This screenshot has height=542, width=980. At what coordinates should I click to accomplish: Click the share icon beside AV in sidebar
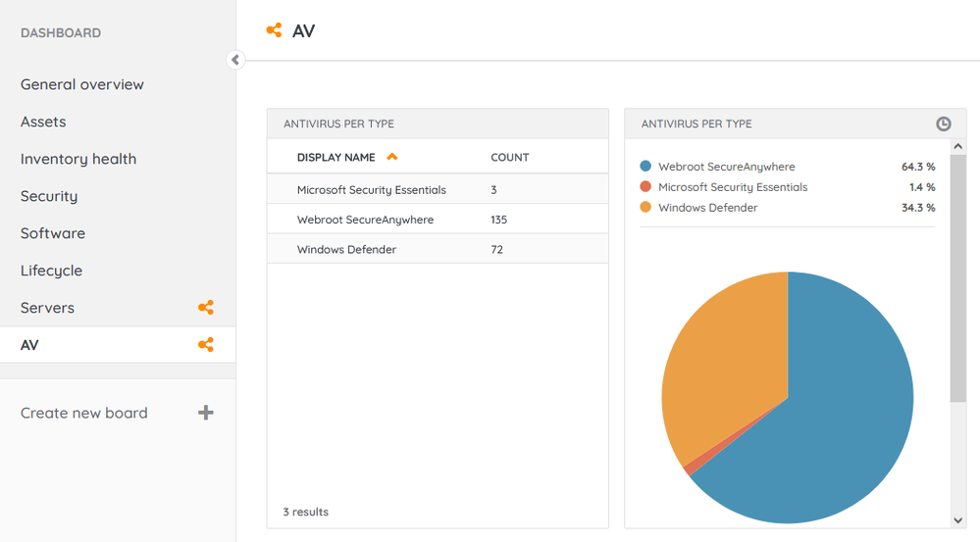pyautogui.click(x=205, y=345)
